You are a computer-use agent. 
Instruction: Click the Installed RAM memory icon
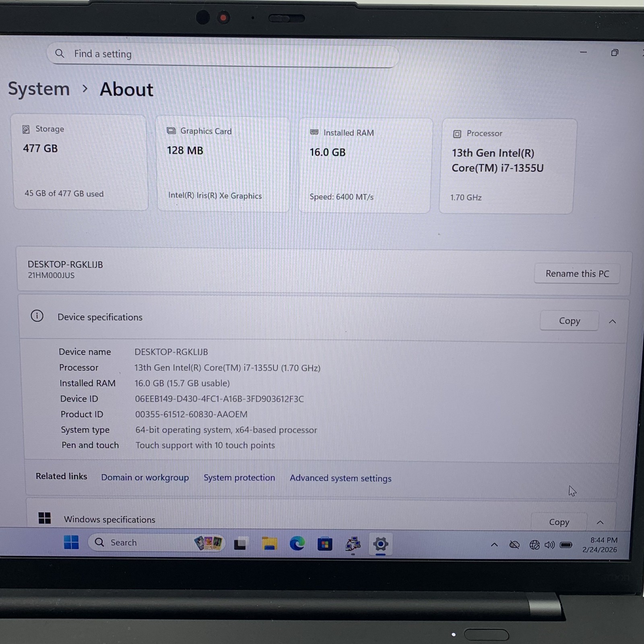pyautogui.click(x=314, y=132)
